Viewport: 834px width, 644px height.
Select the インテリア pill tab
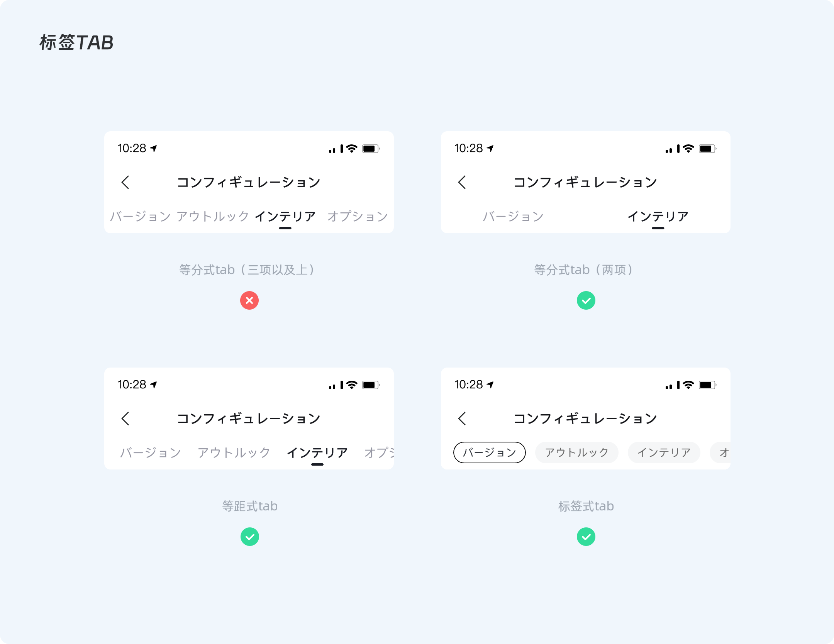(664, 452)
